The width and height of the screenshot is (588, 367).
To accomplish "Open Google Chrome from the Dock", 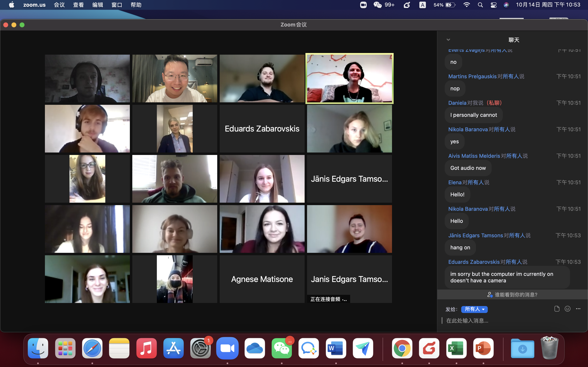I will [402, 348].
